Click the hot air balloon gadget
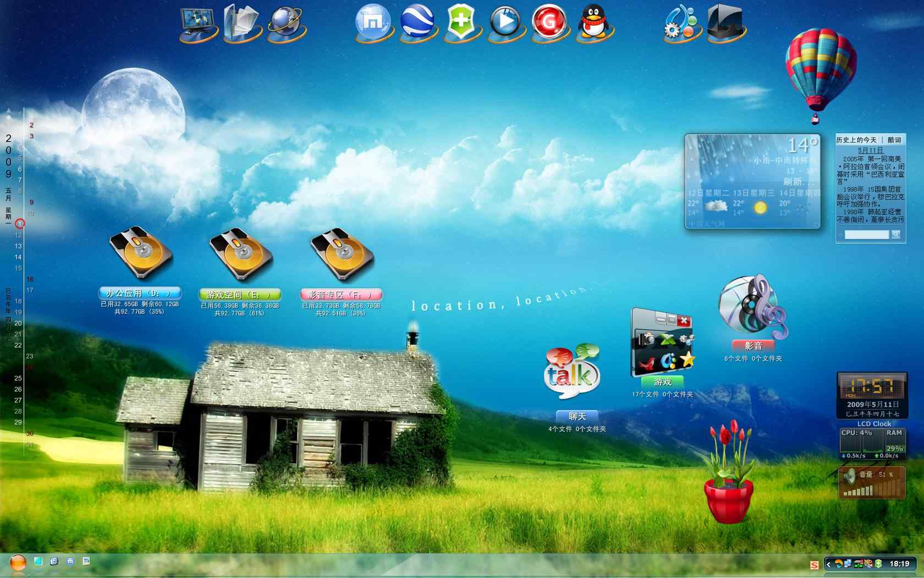Screen dimensions: 924x578 point(821,76)
